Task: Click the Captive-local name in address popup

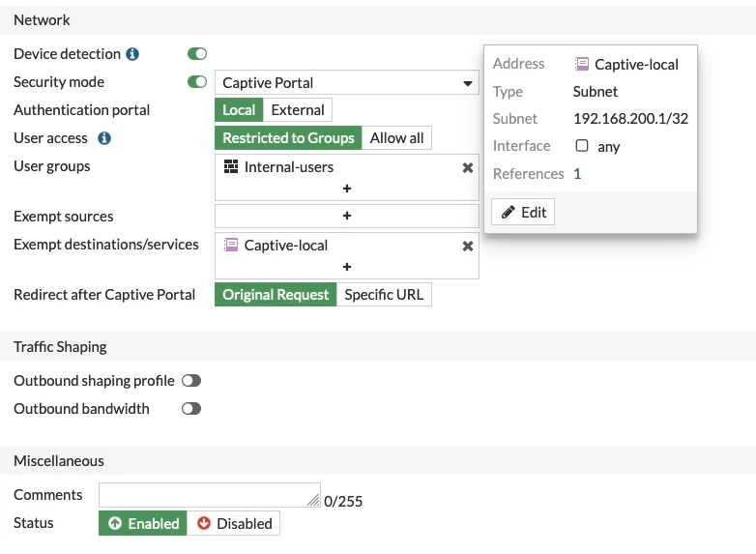Action: coord(636,64)
